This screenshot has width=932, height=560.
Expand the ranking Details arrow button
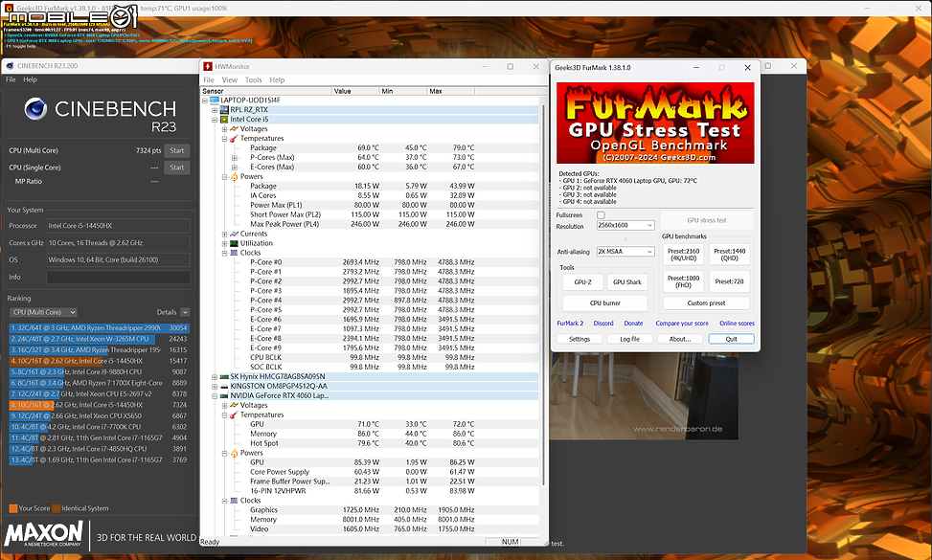[185, 312]
